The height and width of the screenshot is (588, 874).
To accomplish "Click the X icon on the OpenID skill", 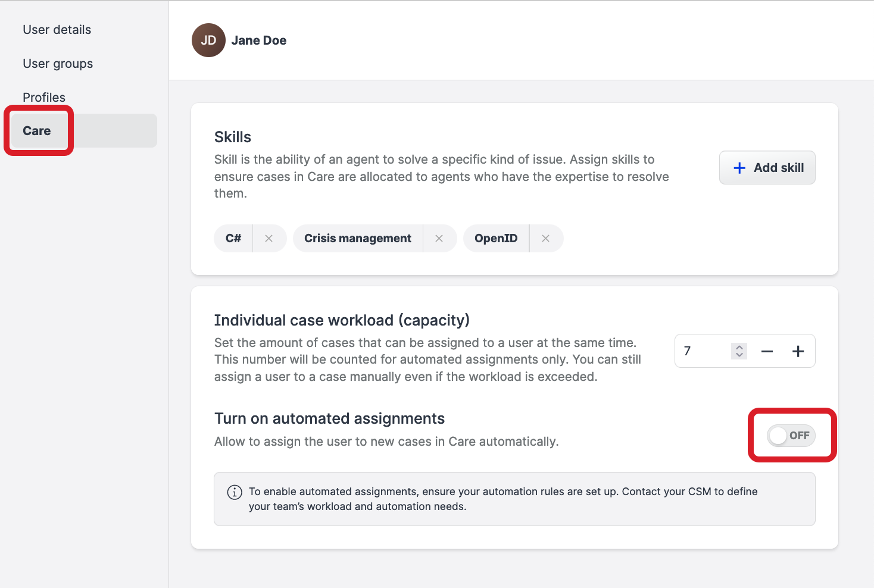I will (x=546, y=238).
